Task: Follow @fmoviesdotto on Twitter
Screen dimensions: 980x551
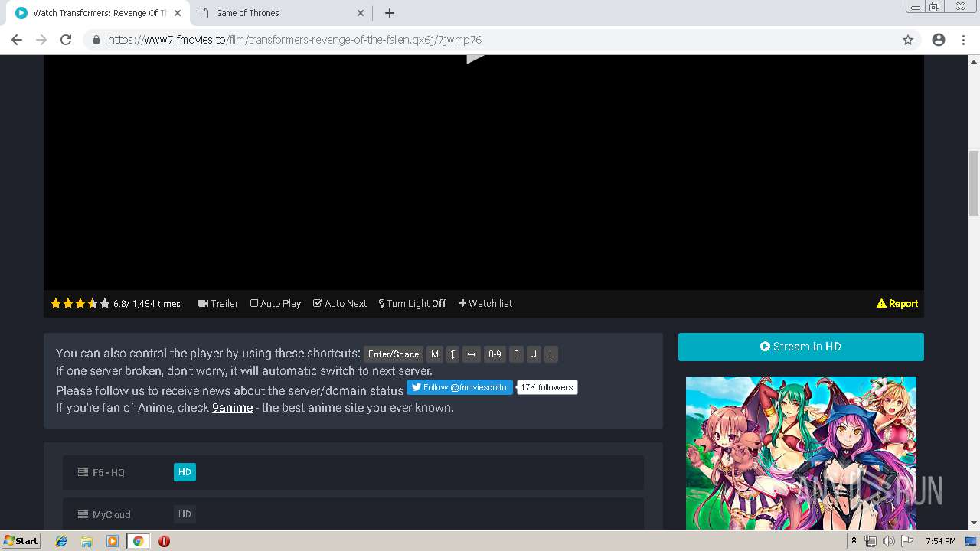Action: tap(459, 387)
